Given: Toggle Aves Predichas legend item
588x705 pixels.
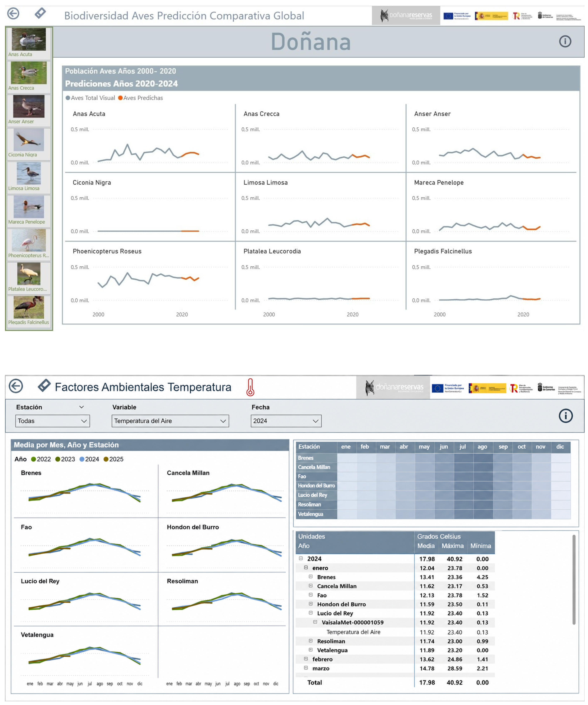Looking at the screenshot, I should point(140,98).
